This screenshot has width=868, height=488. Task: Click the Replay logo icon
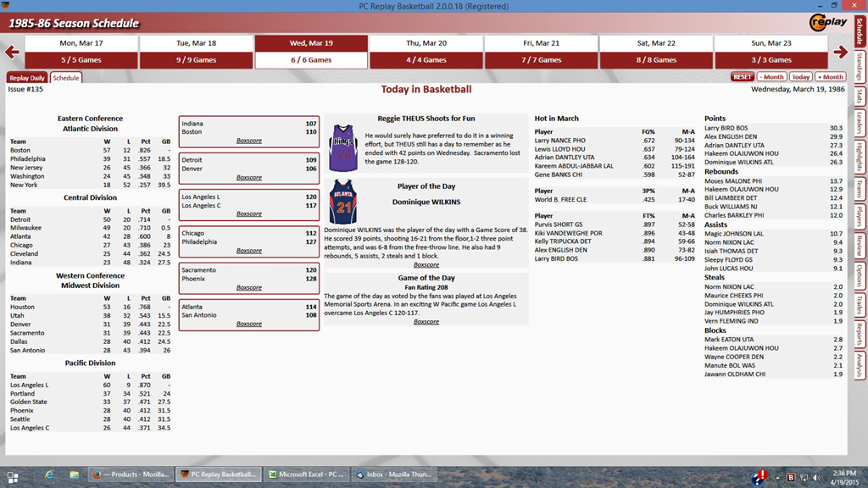828,23
